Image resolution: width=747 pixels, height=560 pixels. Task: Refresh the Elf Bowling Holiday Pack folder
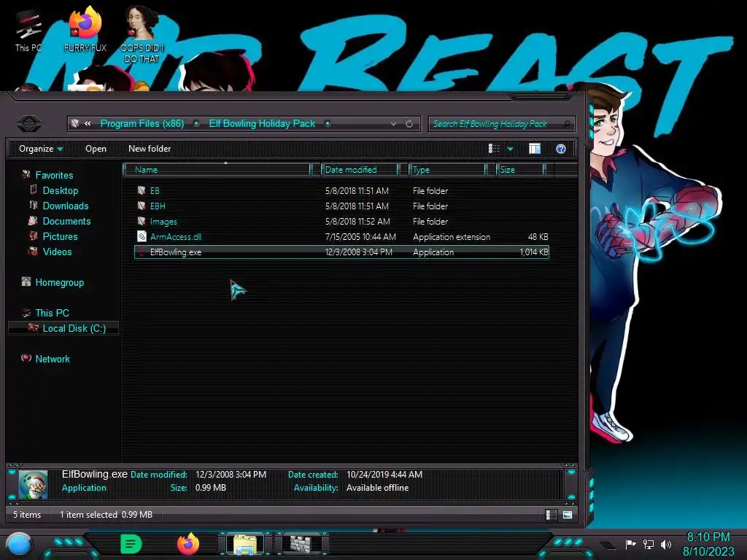(409, 124)
